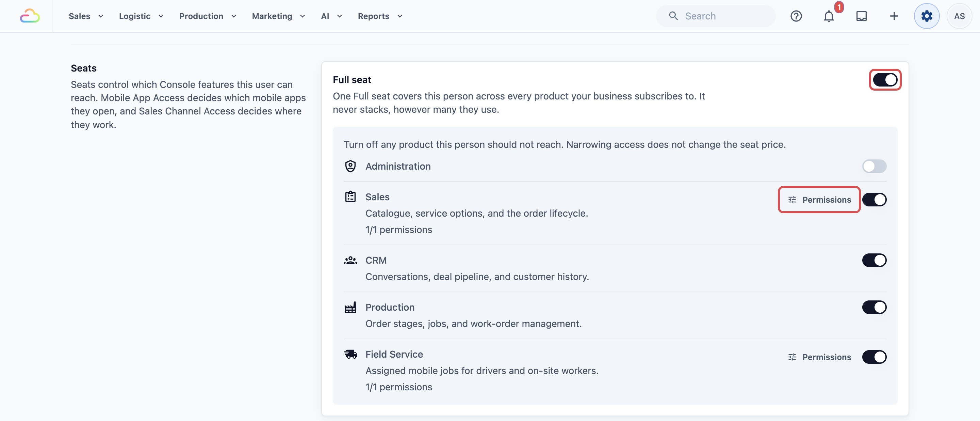Viewport: 980px width, 421px height.
Task: Click the CRM people icon
Action: click(x=350, y=260)
